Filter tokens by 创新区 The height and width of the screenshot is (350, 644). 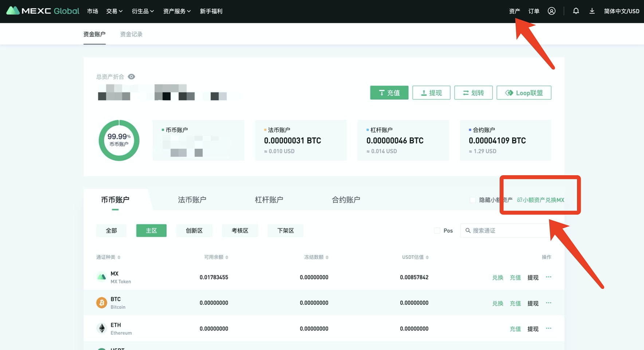tap(194, 231)
